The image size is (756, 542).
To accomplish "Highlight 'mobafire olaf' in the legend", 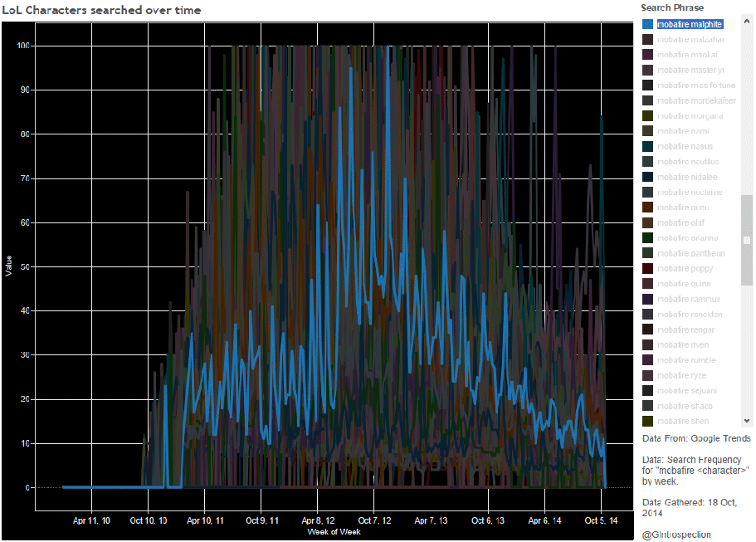I will pyautogui.click(x=680, y=222).
